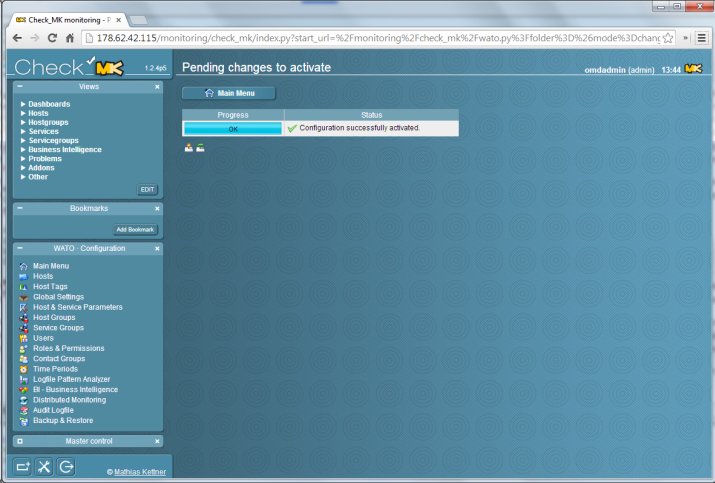Close the WATO Configuration snapin

coord(157,249)
